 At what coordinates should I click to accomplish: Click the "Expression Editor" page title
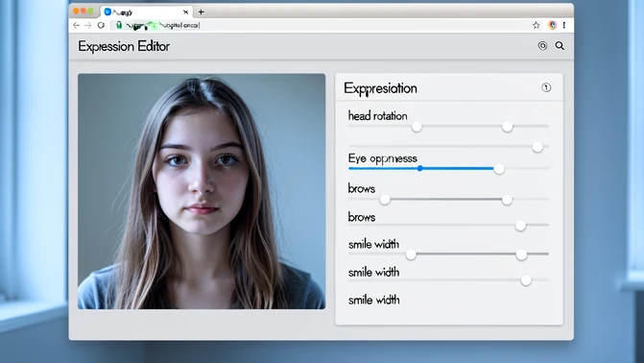pyautogui.click(x=124, y=46)
